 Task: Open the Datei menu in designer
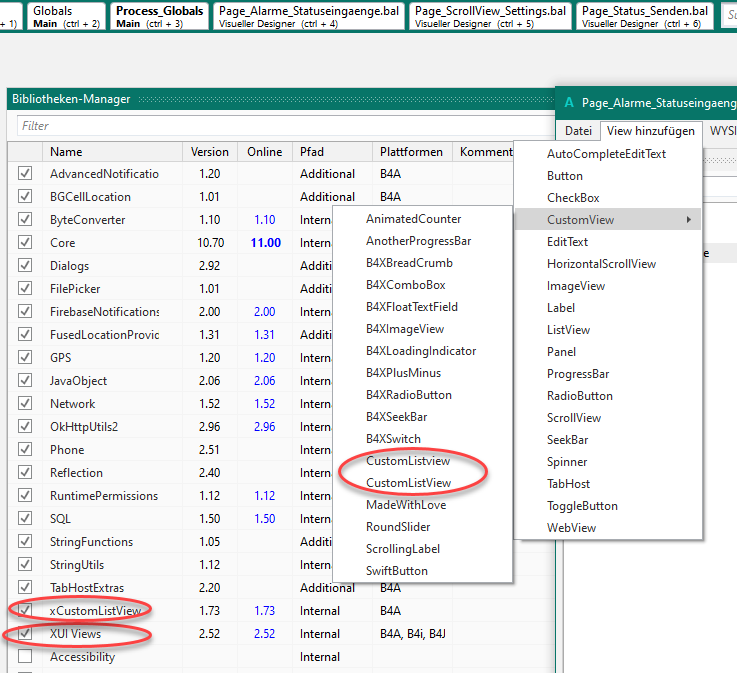point(578,131)
